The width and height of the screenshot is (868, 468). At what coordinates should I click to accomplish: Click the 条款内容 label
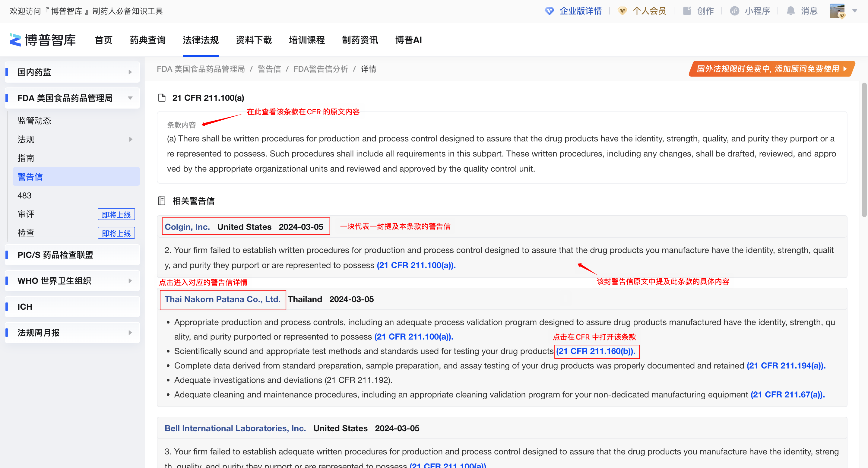pos(181,125)
